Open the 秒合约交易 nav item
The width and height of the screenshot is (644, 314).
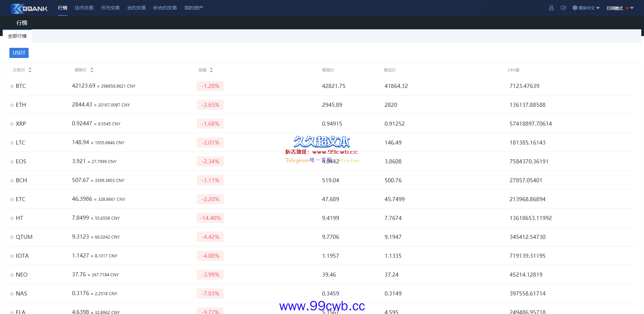point(165,8)
